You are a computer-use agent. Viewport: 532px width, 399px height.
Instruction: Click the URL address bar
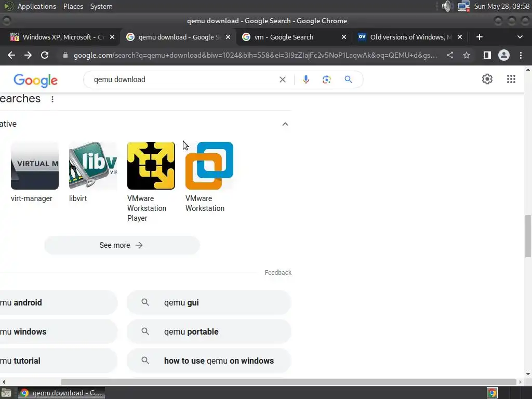(x=255, y=55)
